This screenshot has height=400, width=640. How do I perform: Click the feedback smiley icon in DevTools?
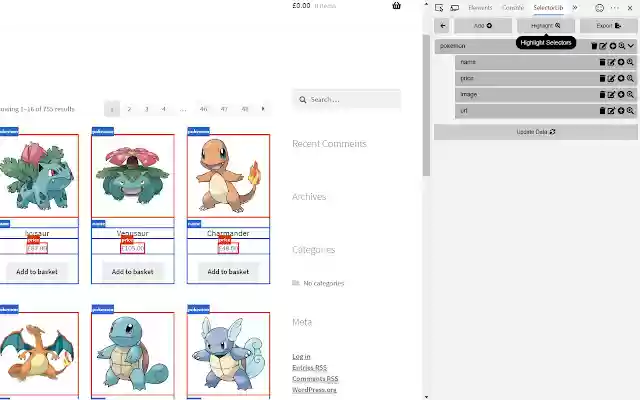coord(599,8)
